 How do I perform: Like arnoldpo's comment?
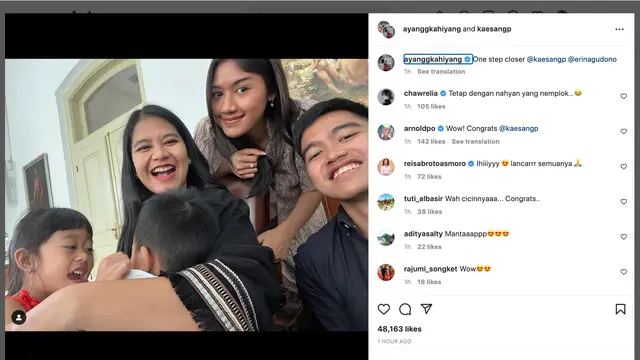(623, 131)
